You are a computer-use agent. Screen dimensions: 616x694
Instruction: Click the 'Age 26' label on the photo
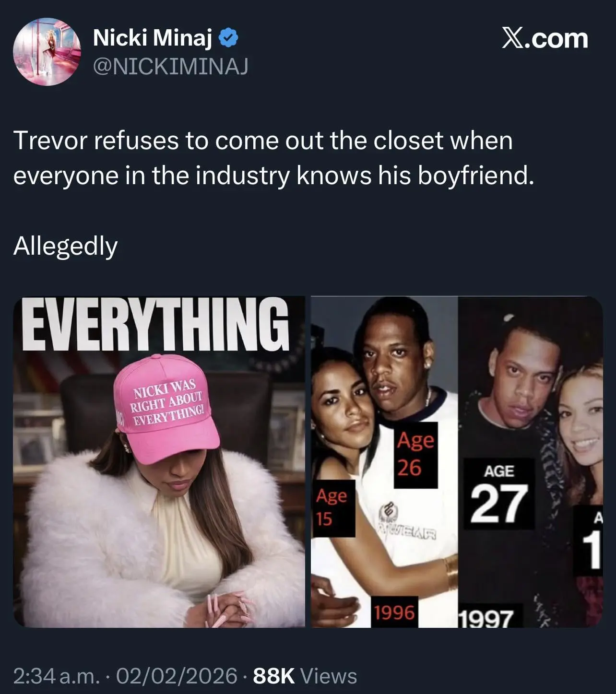(415, 455)
